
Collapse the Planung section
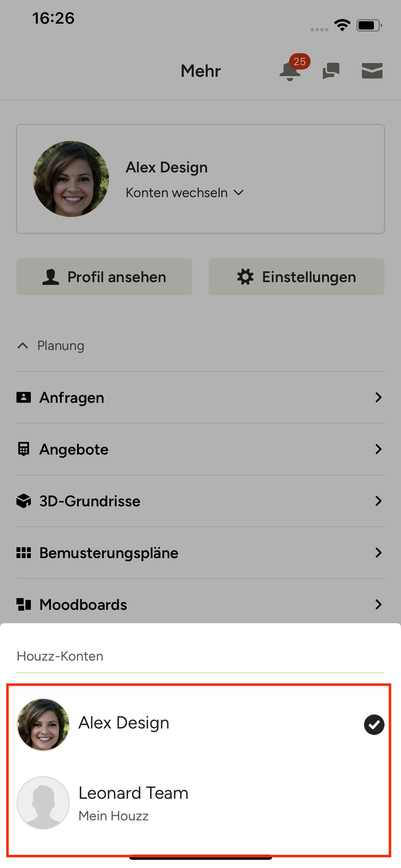(50, 346)
